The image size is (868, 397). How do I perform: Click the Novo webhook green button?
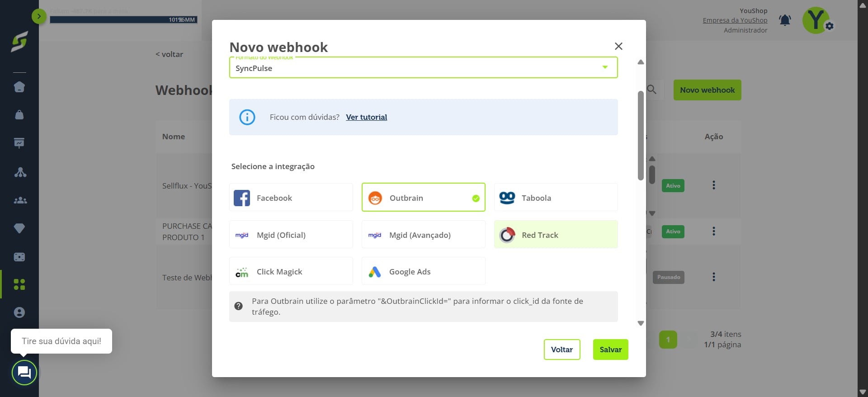[x=707, y=90]
